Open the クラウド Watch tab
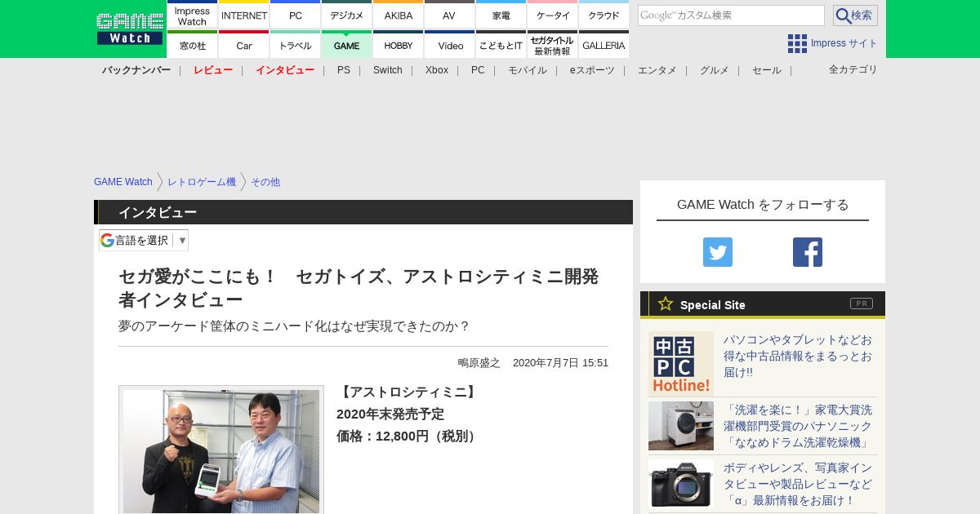Image resolution: width=980 pixels, height=514 pixels. tap(604, 15)
